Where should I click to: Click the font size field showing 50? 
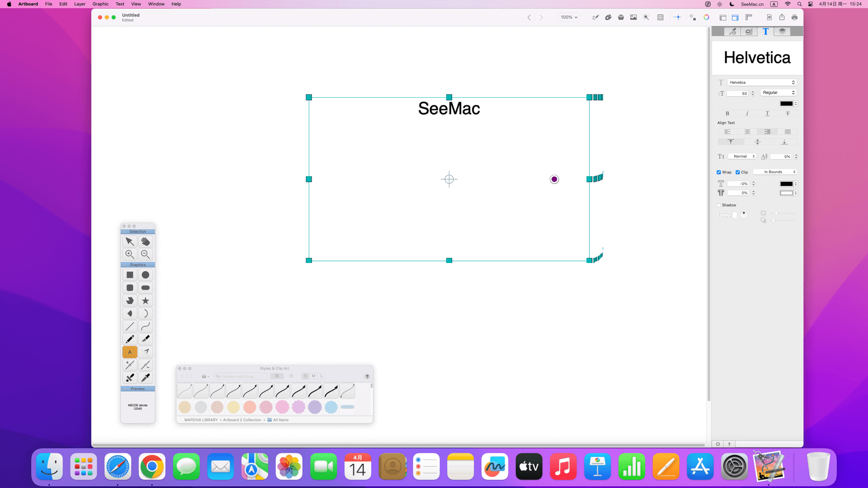point(738,94)
